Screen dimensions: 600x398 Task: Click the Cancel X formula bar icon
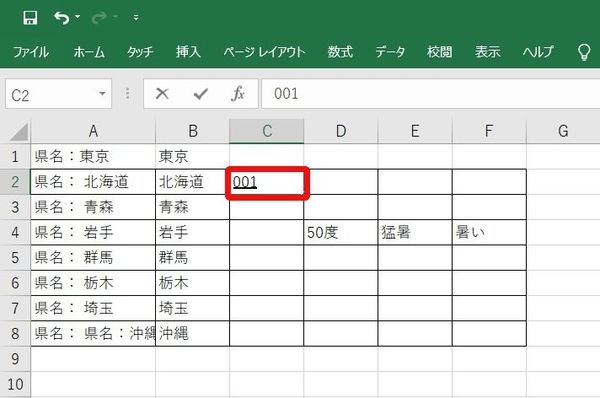pos(162,93)
